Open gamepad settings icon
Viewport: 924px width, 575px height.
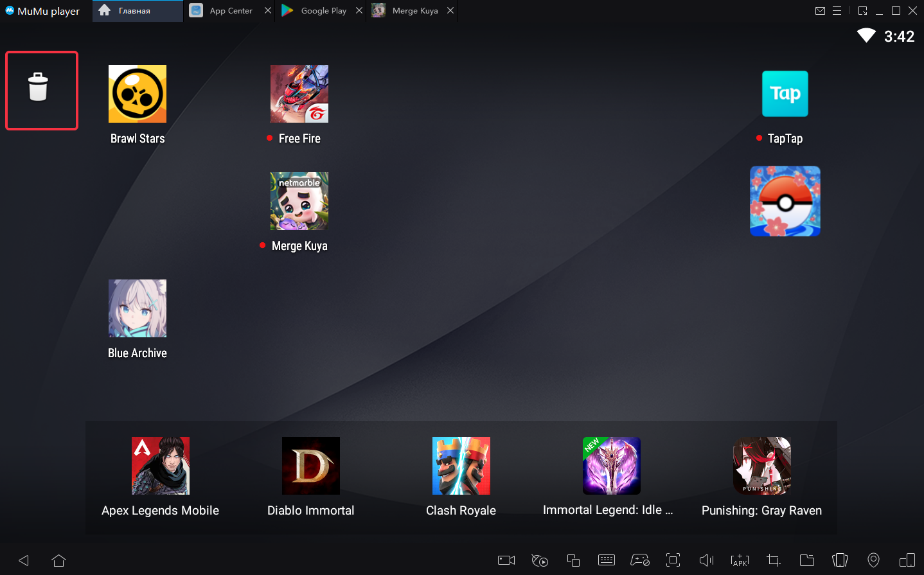pyautogui.click(x=640, y=560)
